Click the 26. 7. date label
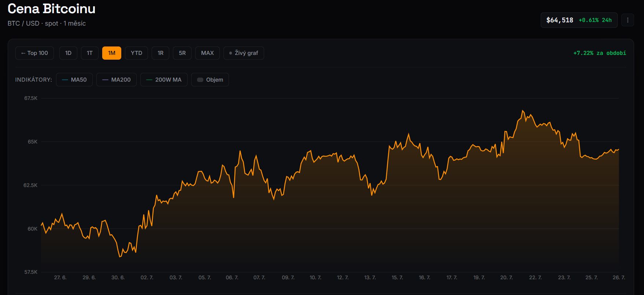644x295 pixels. [619, 278]
